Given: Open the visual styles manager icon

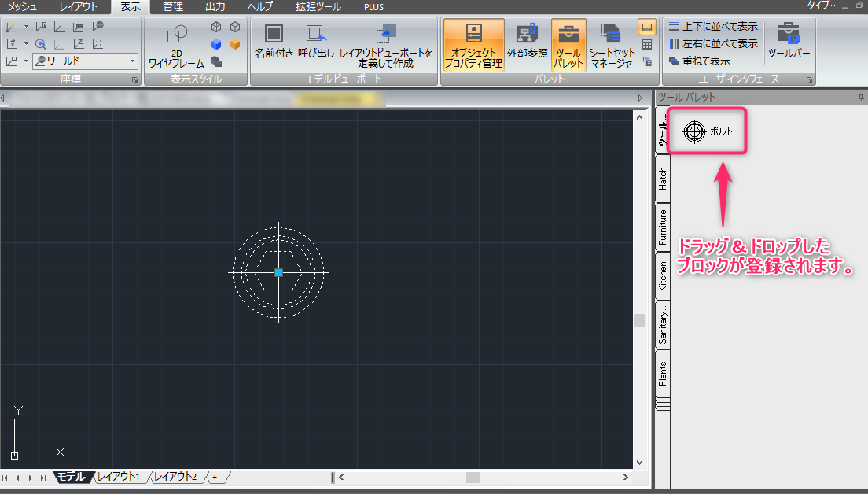Looking at the screenshot, I should pyautogui.click(x=216, y=61).
